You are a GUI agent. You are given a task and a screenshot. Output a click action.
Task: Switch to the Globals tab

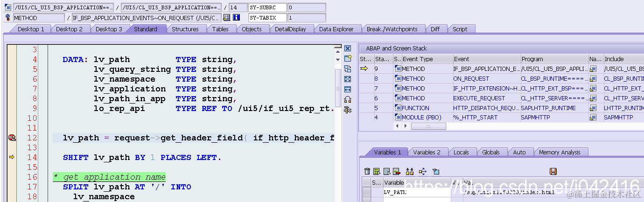pos(491,152)
